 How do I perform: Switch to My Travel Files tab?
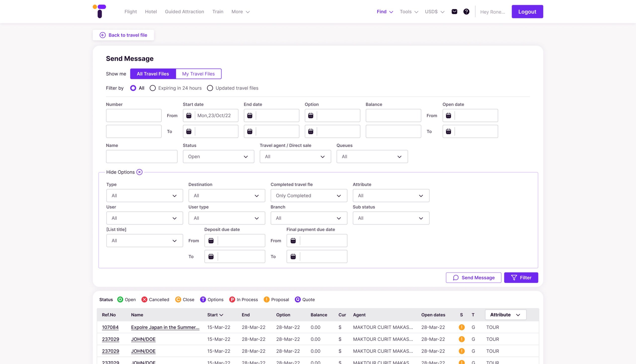click(198, 73)
